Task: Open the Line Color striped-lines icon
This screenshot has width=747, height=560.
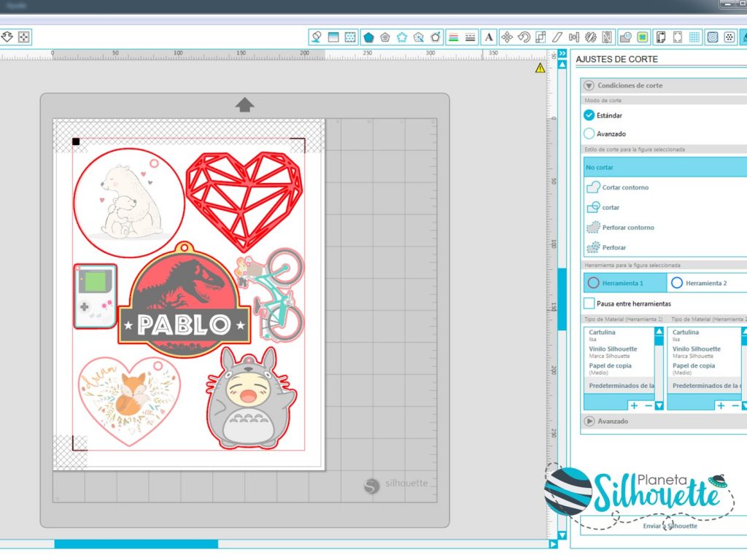Action: (x=454, y=37)
